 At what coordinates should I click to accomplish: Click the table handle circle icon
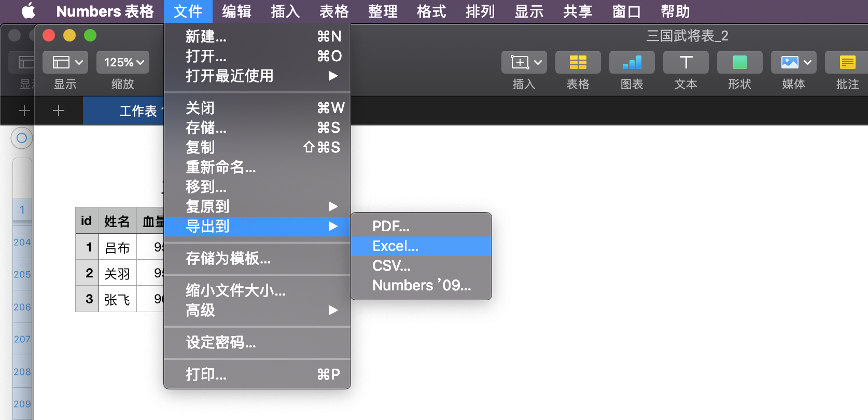click(22, 138)
